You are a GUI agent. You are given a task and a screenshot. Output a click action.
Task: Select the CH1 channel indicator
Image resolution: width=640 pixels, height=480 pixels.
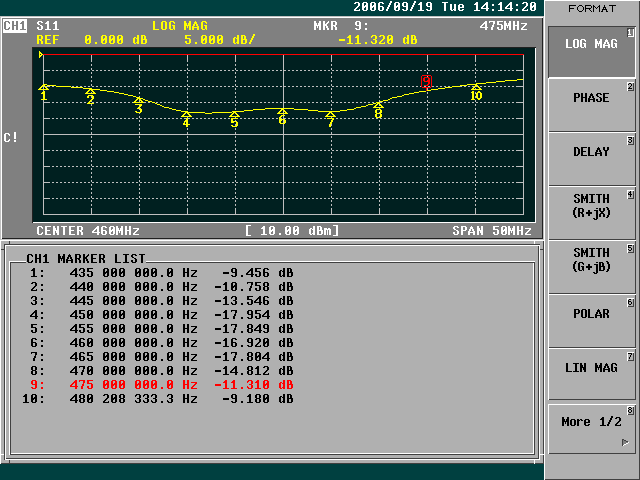[x=15, y=24]
